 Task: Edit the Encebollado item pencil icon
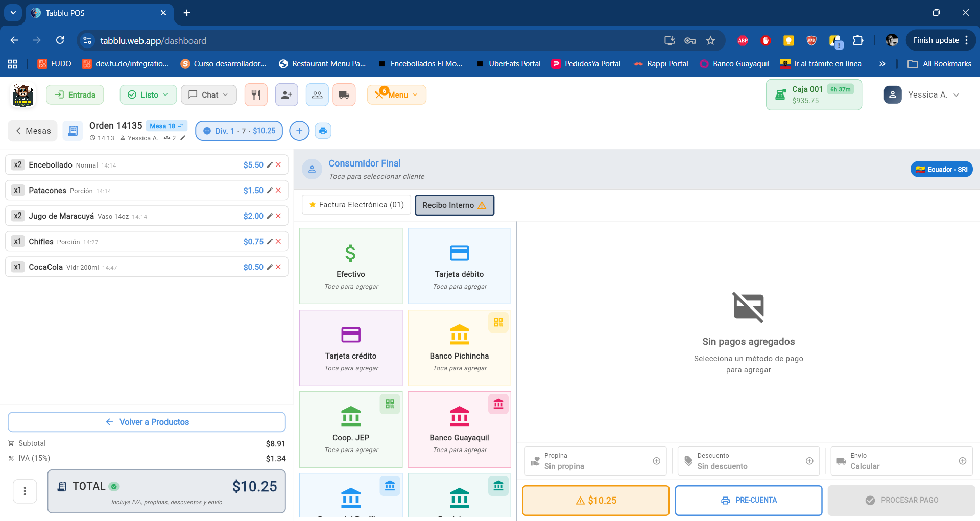[x=270, y=165]
